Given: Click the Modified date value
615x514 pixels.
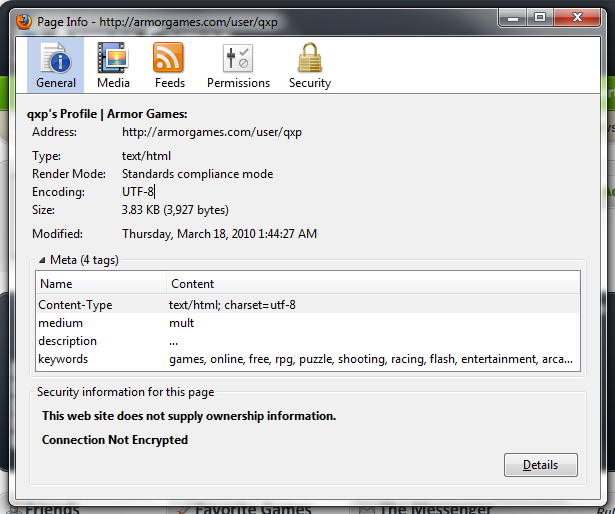Looking at the screenshot, I should tap(219, 234).
